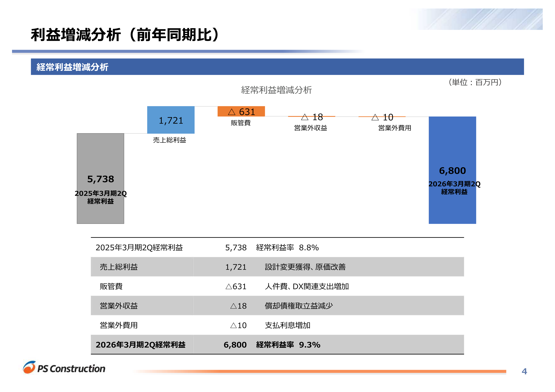The height and width of the screenshot is (392, 555).
Task: Click the slide title 利益増減分析（前年同期比）
Action: tap(125, 35)
